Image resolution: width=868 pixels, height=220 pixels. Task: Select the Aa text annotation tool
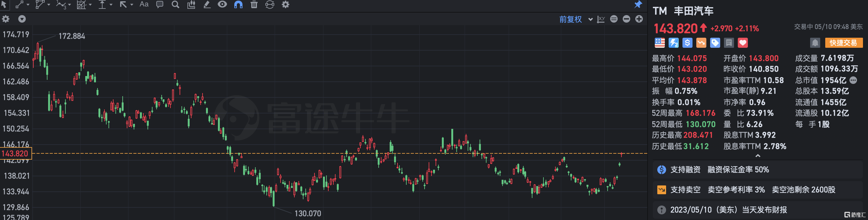[x=144, y=4]
